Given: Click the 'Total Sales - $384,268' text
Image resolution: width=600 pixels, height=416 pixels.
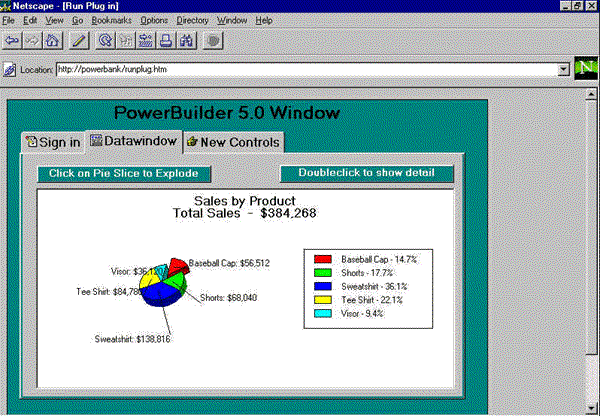Looking at the screenshot, I should pos(245,213).
